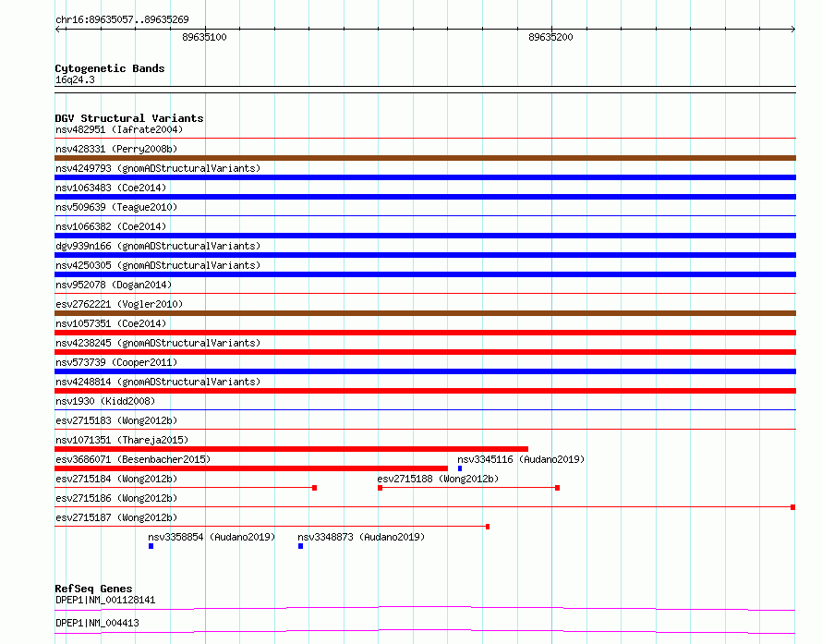Click the ruler's left arrow end
Image resolution: width=822 pixels, height=644 pixels.
pos(57,29)
